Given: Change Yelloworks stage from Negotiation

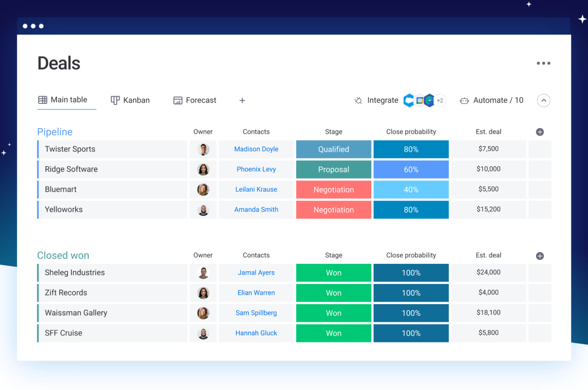Looking at the screenshot, I should [334, 210].
